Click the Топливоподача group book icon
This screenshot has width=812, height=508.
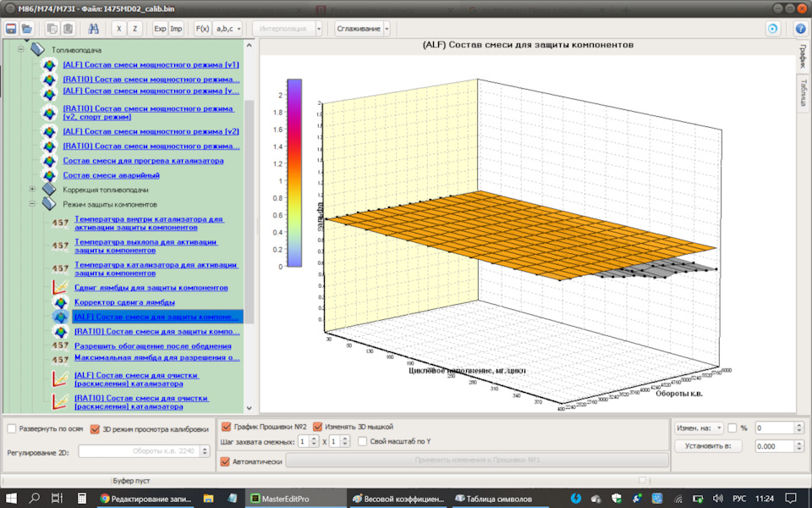coord(37,50)
